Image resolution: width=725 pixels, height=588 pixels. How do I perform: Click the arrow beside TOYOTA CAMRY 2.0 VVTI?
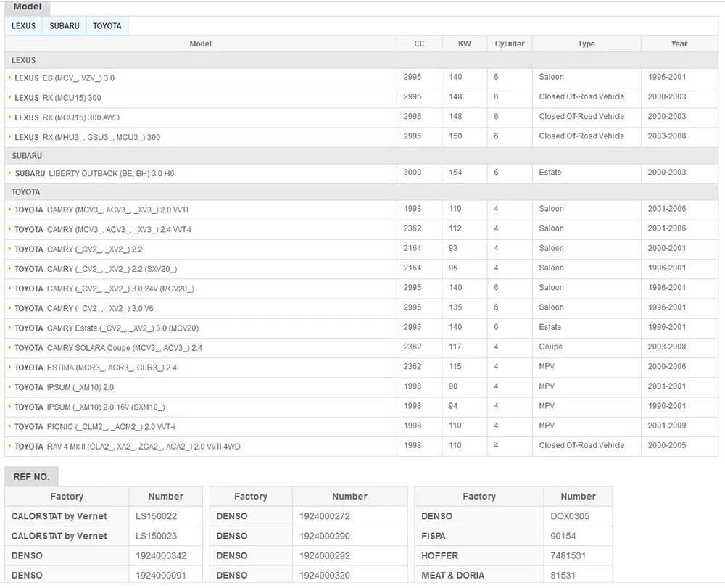pyautogui.click(x=9, y=210)
